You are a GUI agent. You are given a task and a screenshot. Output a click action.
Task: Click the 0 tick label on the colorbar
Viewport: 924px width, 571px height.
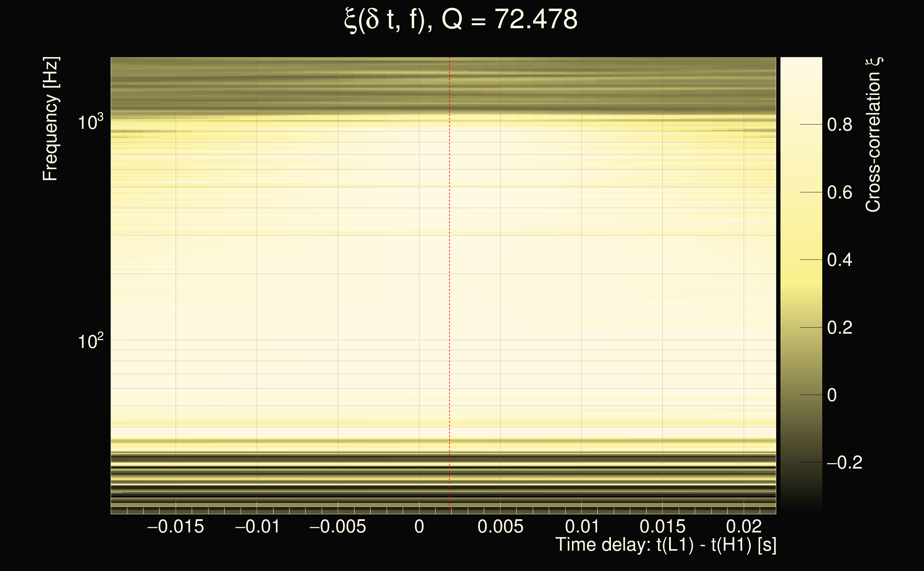(832, 395)
